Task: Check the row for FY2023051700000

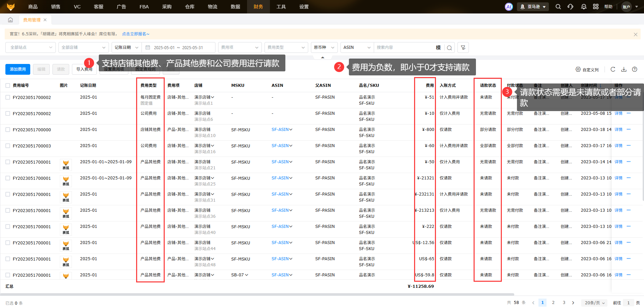Action: (x=8, y=130)
